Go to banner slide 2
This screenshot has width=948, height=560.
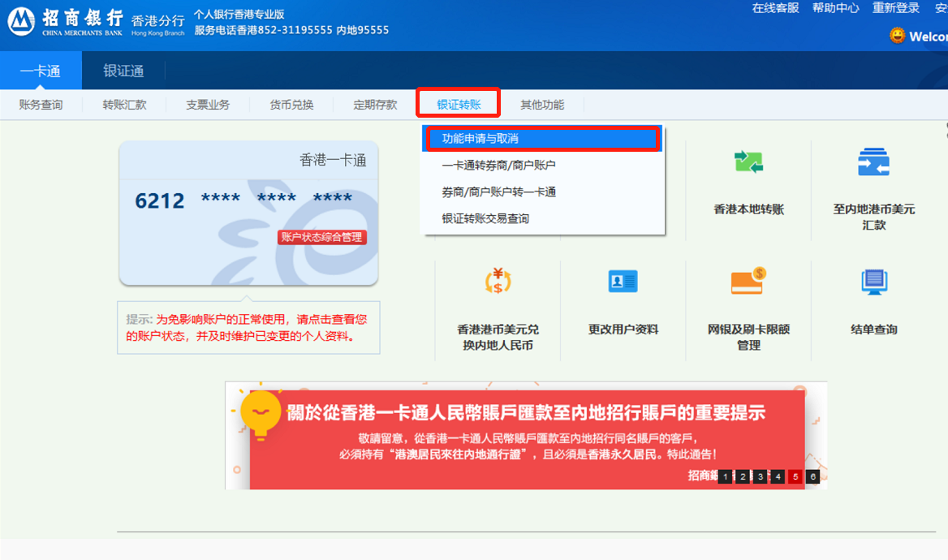click(x=743, y=476)
